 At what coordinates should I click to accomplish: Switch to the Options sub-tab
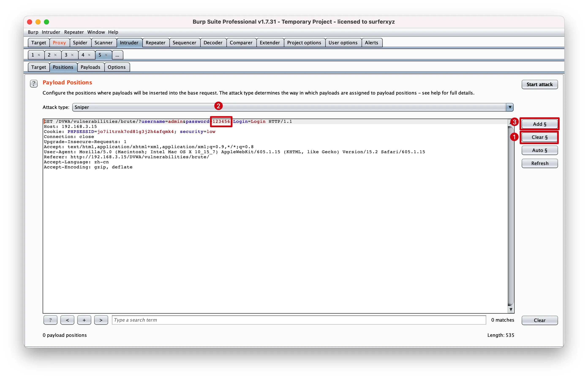tap(117, 68)
